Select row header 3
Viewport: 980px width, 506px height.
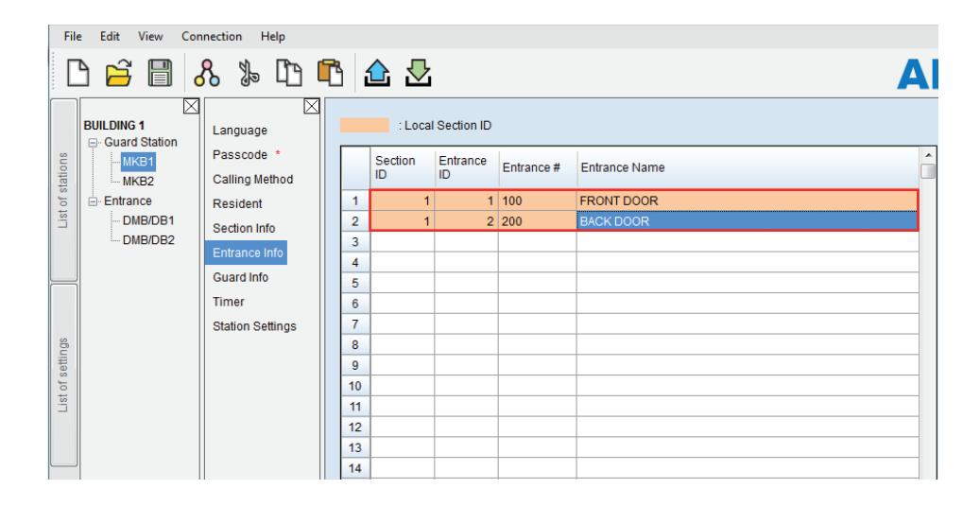355,241
